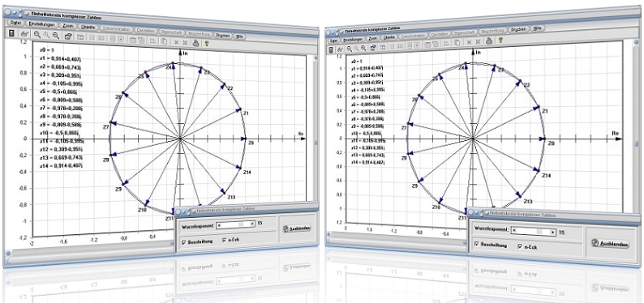This screenshot has height=303, width=644.
Task: Open the Datei menu in left window
Action: point(15,23)
